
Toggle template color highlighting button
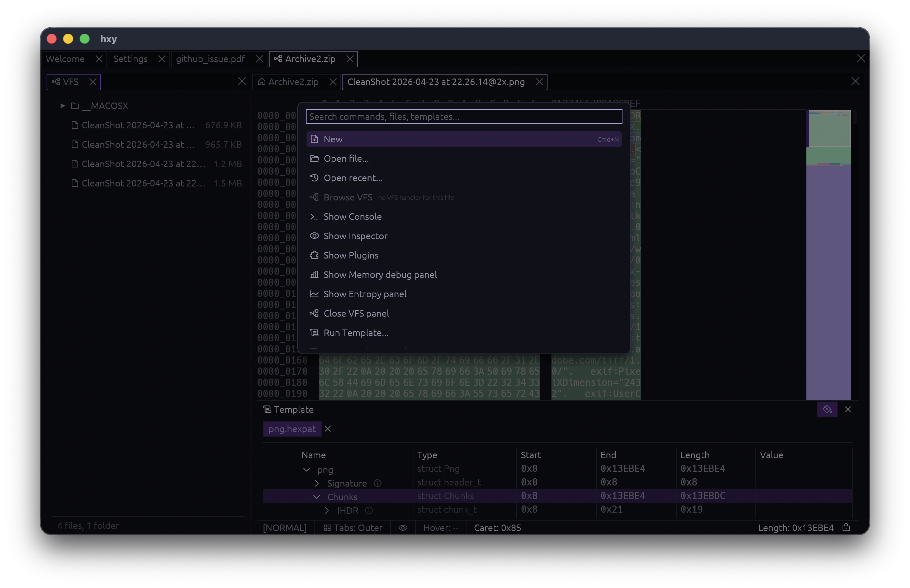(x=827, y=409)
